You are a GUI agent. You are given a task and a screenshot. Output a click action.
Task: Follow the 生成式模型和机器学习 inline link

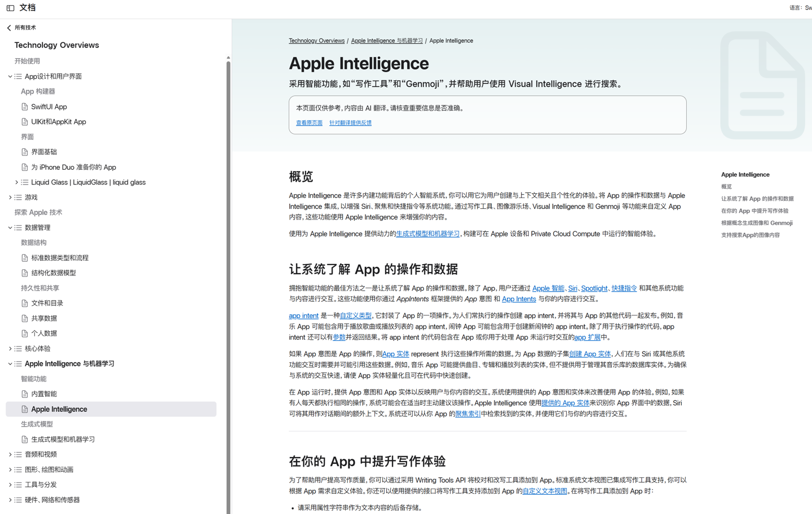pyautogui.click(x=427, y=234)
